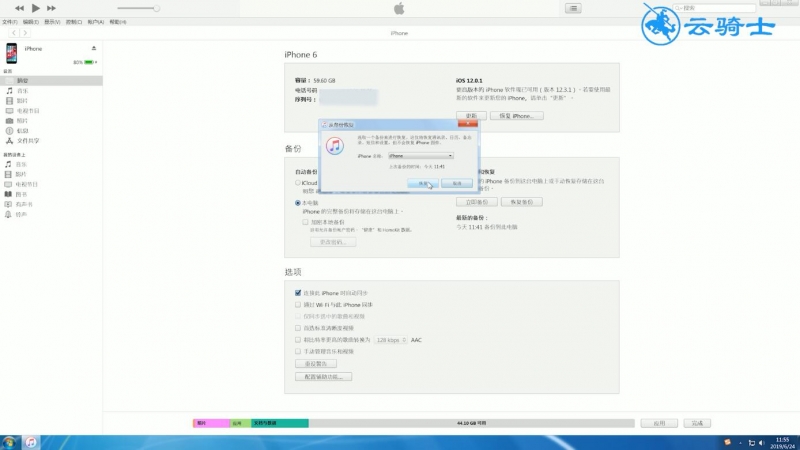Click the iTunes logo in the dialog

(335, 146)
